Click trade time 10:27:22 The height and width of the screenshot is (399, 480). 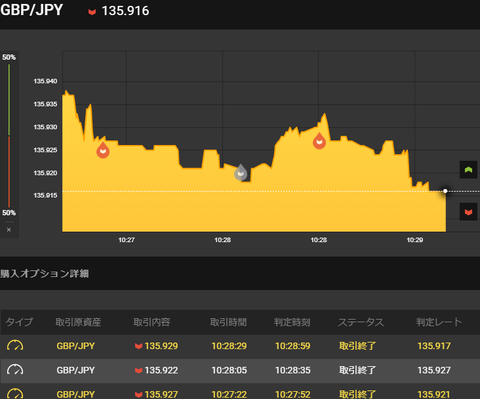point(229,394)
